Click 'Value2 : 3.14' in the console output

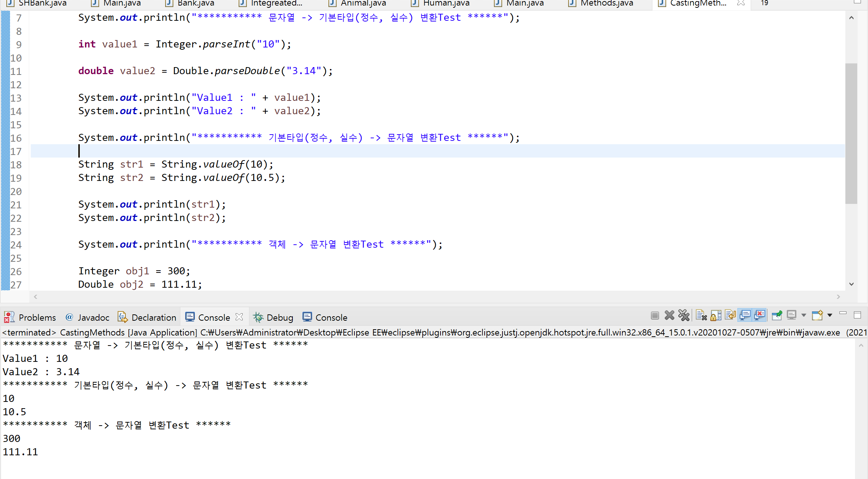41,372
